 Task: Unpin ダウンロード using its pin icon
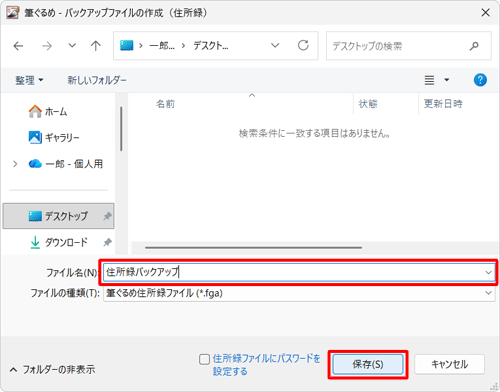pos(107,242)
